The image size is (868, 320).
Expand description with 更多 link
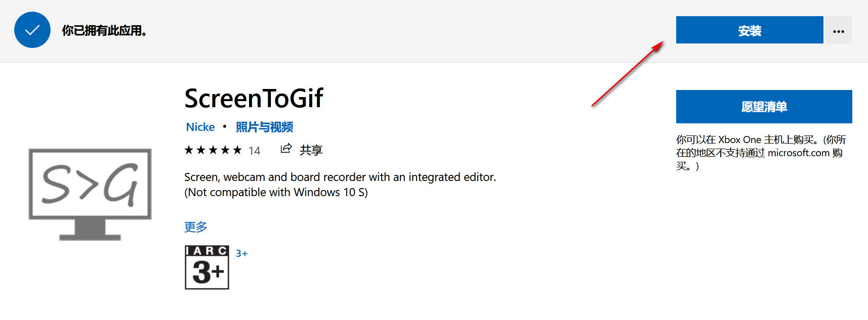point(196,226)
